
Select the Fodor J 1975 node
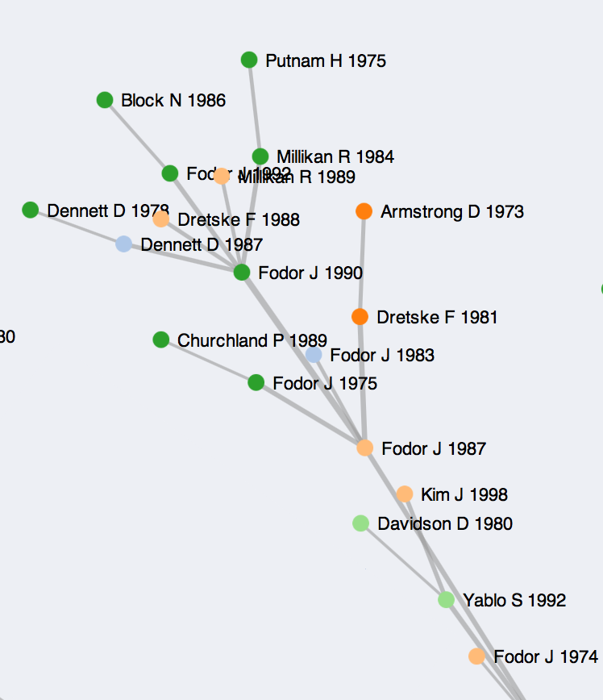tap(256, 382)
